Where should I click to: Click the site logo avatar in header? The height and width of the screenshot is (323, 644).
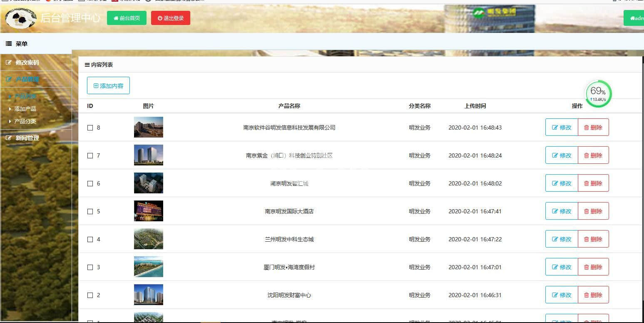click(x=21, y=18)
